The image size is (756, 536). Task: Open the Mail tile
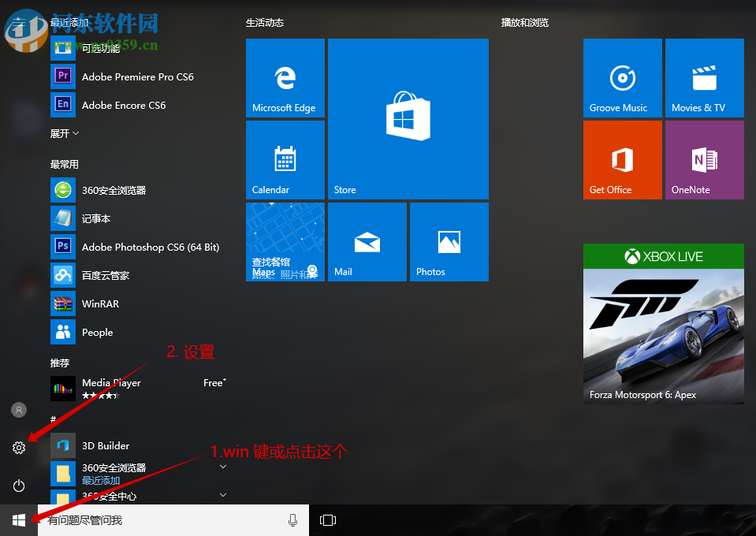click(367, 241)
